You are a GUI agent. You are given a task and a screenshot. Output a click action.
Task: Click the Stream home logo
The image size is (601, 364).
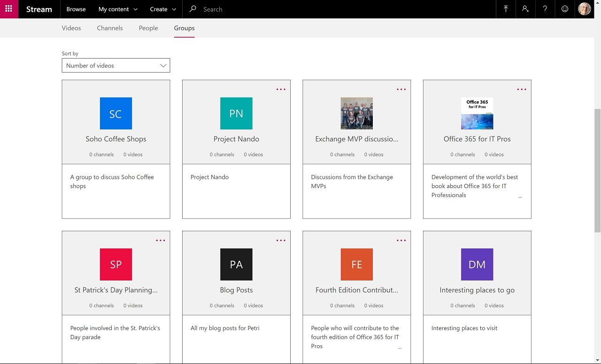pyautogui.click(x=39, y=9)
